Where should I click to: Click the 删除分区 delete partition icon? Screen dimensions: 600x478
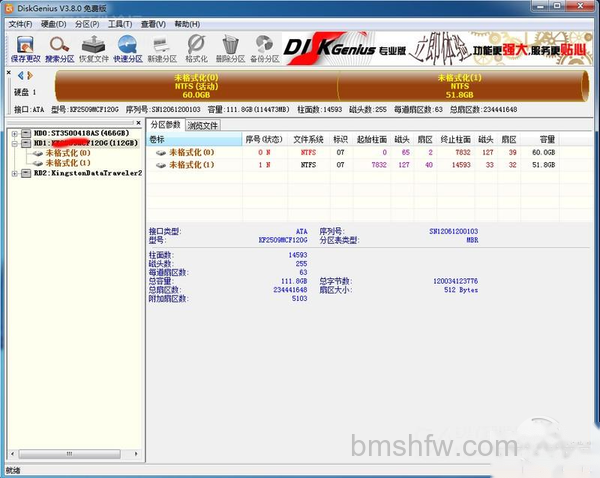[x=230, y=49]
